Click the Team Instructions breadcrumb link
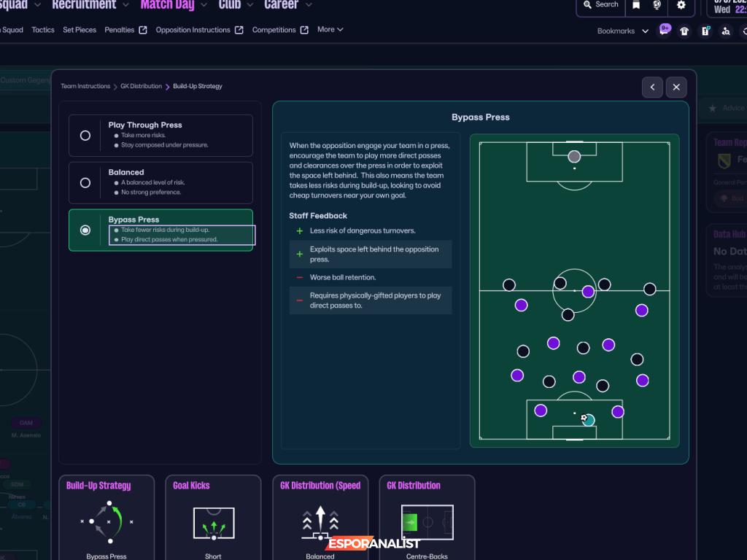747x560 pixels. pyautogui.click(x=85, y=86)
